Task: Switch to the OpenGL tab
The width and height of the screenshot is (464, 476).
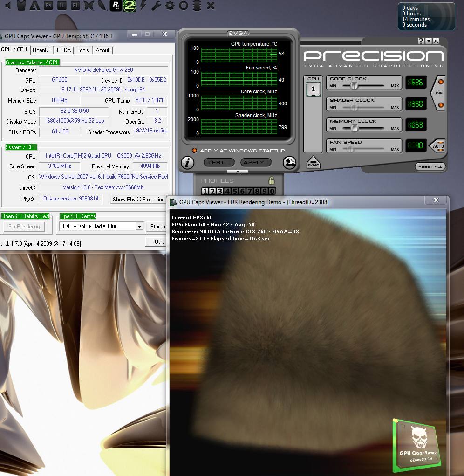Action: coord(42,50)
